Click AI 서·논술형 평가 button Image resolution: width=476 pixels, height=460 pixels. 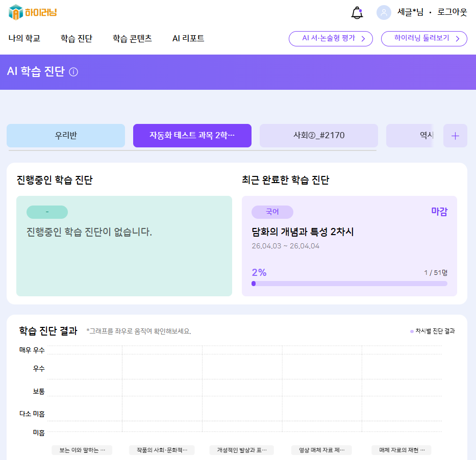coord(331,39)
